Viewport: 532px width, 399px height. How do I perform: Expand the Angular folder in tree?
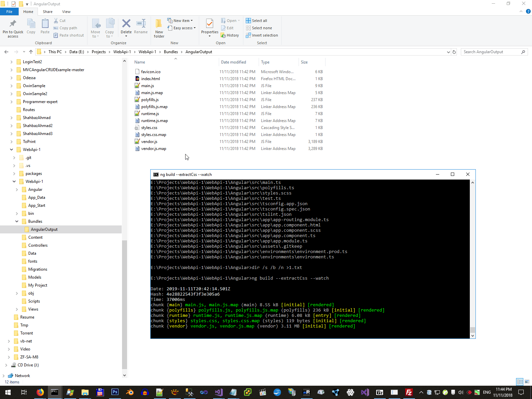17,190
